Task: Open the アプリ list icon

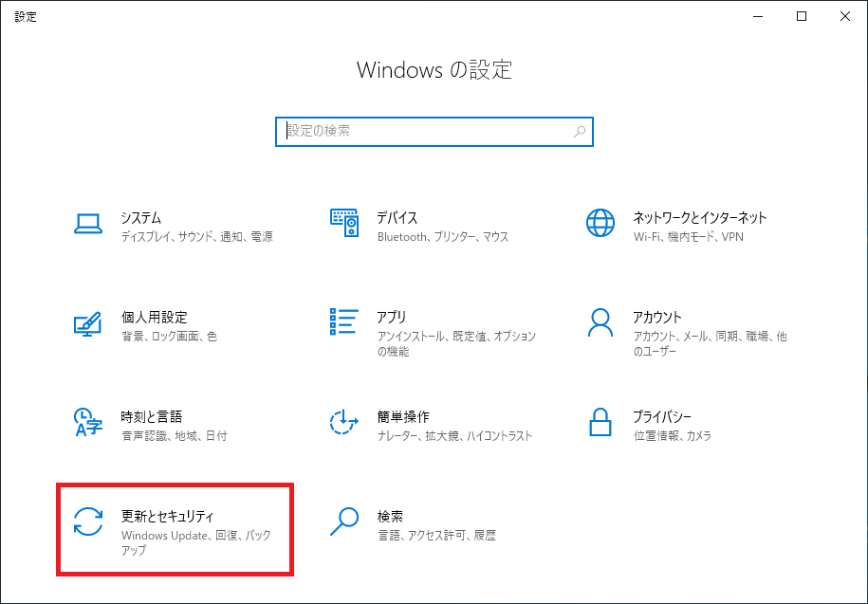Action: [x=343, y=322]
